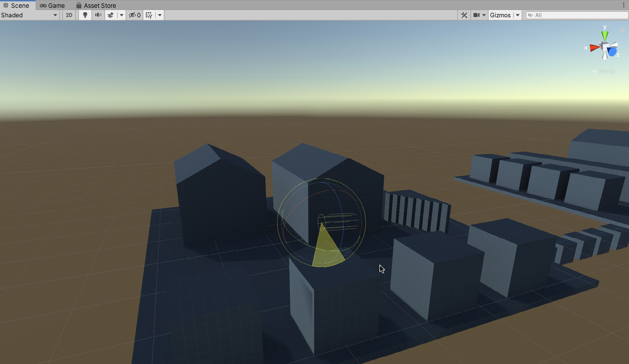Open the Shaded draw mode dropdown
The width and height of the screenshot is (629, 364).
tap(29, 15)
